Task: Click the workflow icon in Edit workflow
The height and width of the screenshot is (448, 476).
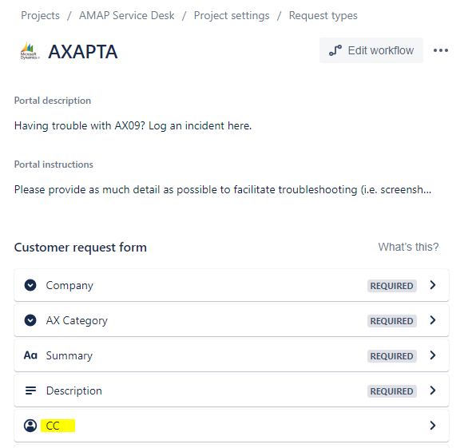Action: [335, 50]
